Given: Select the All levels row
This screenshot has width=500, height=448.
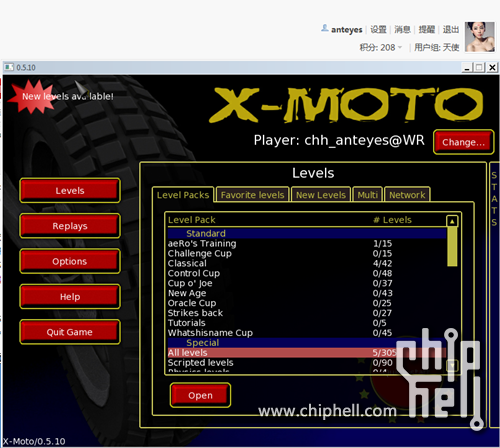Looking at the screenshot, I should tap(307, 353).
